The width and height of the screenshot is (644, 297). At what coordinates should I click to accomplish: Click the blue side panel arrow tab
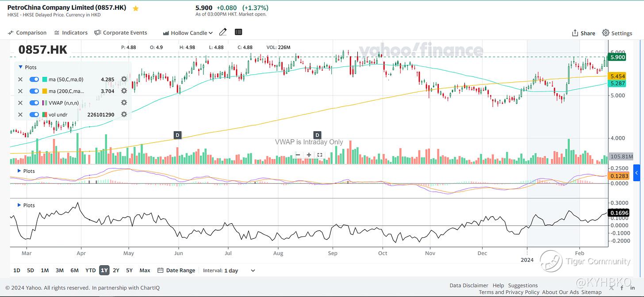[x=636, y=172]
